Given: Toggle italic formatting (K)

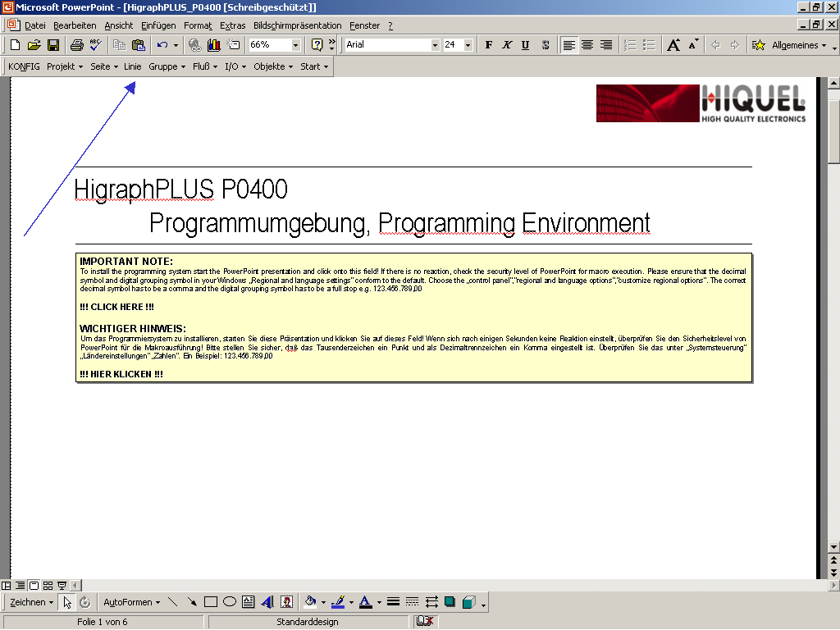Looking at the screenshot, I should tap(507, 45).
